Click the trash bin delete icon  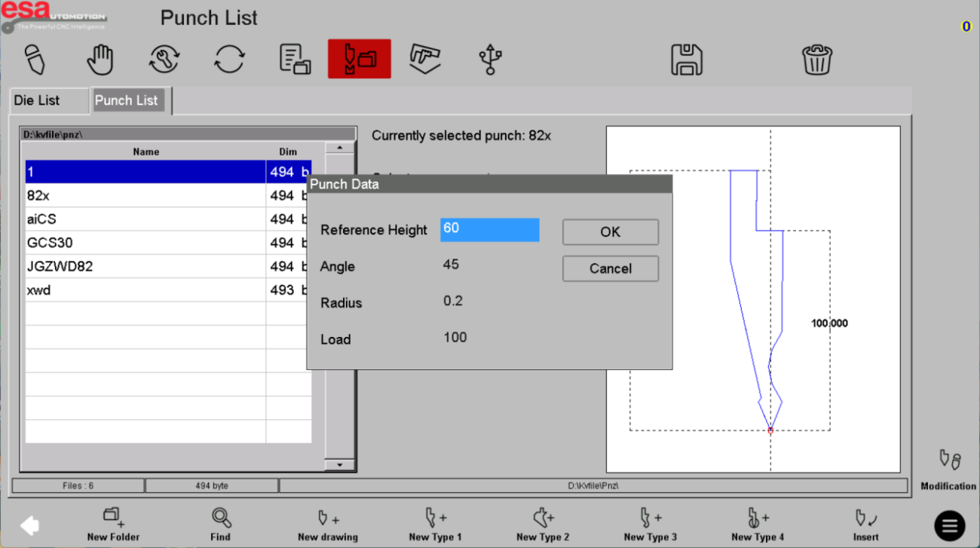[x=816, y=60]
